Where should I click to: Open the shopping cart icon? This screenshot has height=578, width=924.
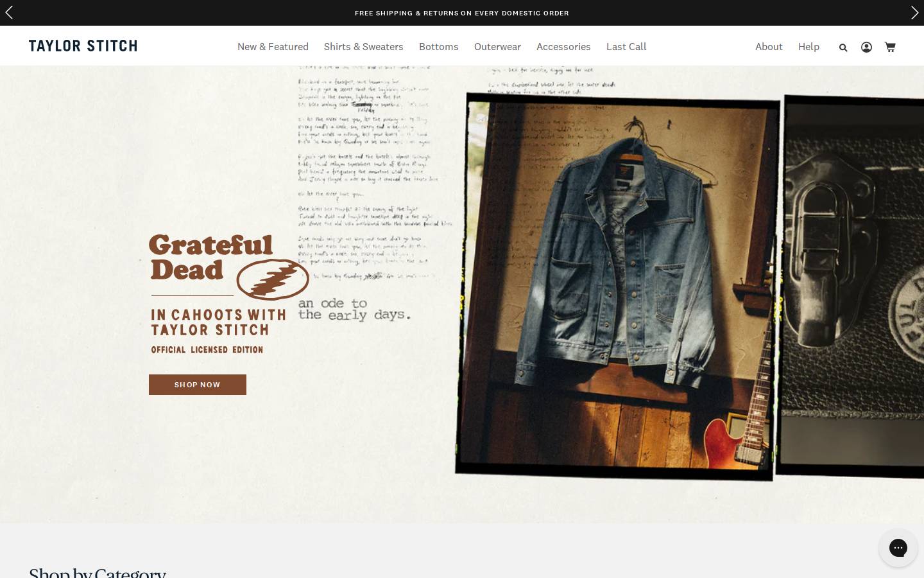pos(890,47)
